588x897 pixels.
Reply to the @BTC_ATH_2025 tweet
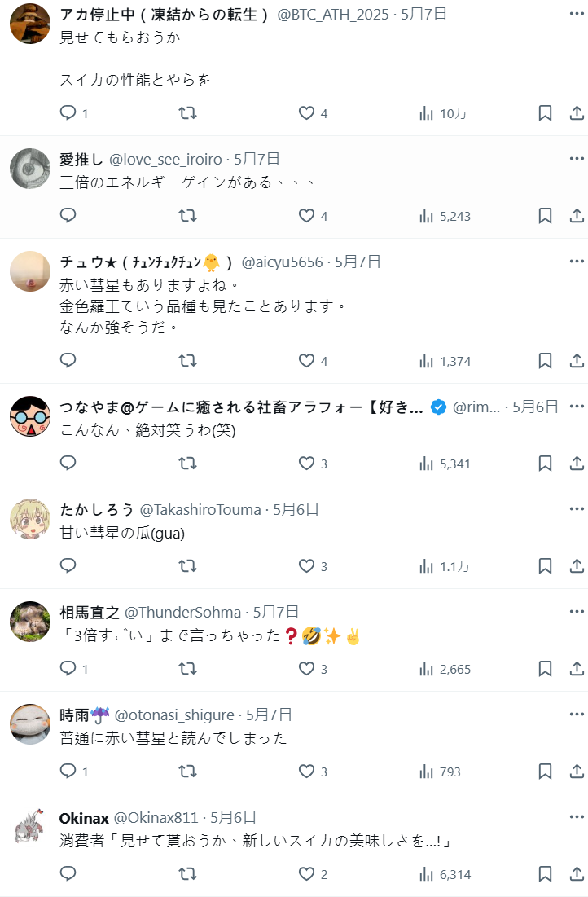coord(74,112)
